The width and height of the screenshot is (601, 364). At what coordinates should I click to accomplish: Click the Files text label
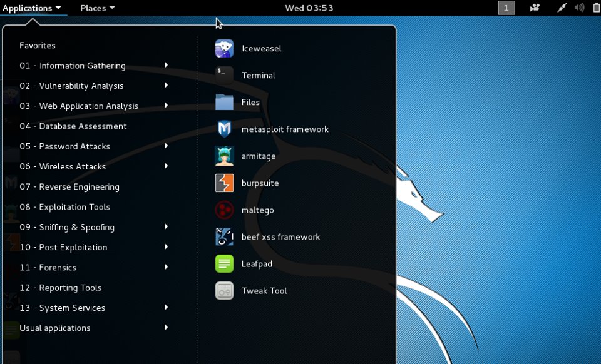pyautogui.click(x=250, y=102)
